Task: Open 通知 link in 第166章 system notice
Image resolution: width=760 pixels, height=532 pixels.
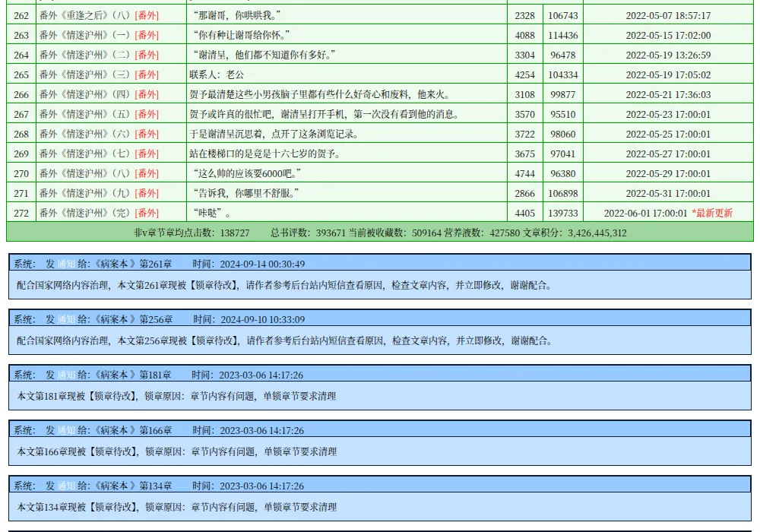Action: click(66, 431)
